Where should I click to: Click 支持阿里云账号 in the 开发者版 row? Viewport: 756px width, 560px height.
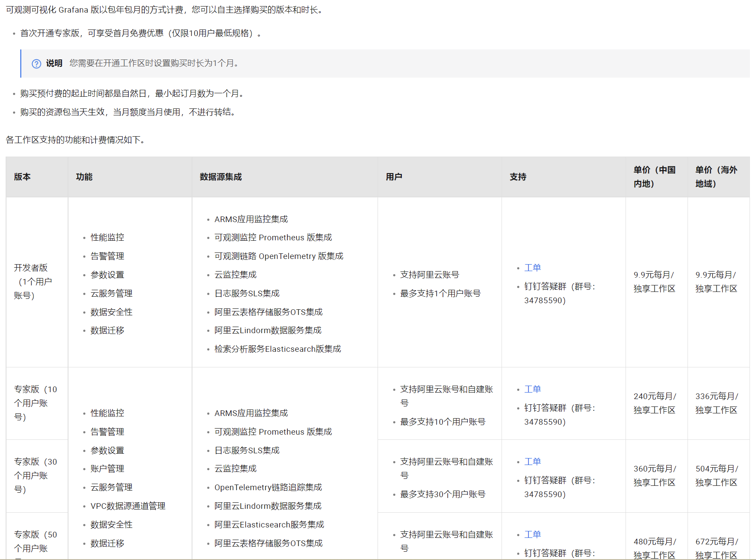point(430,275)
